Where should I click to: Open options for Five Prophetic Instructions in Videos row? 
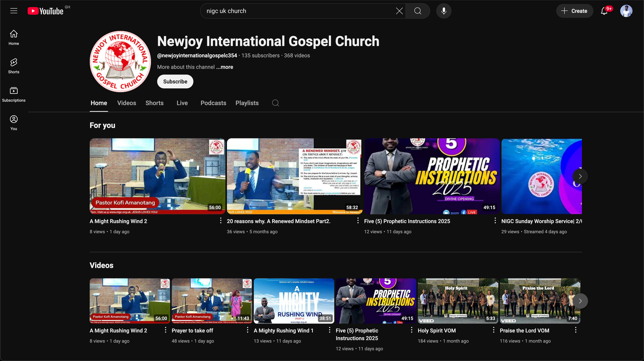(x=411, y=330)
